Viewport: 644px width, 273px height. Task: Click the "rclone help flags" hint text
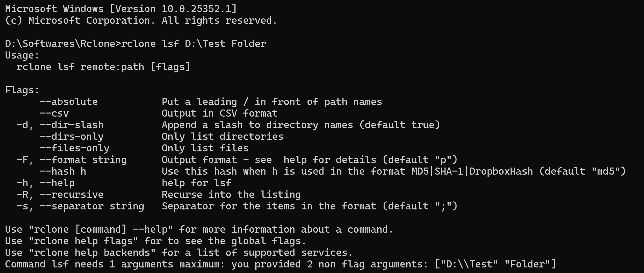coord(83,241)
